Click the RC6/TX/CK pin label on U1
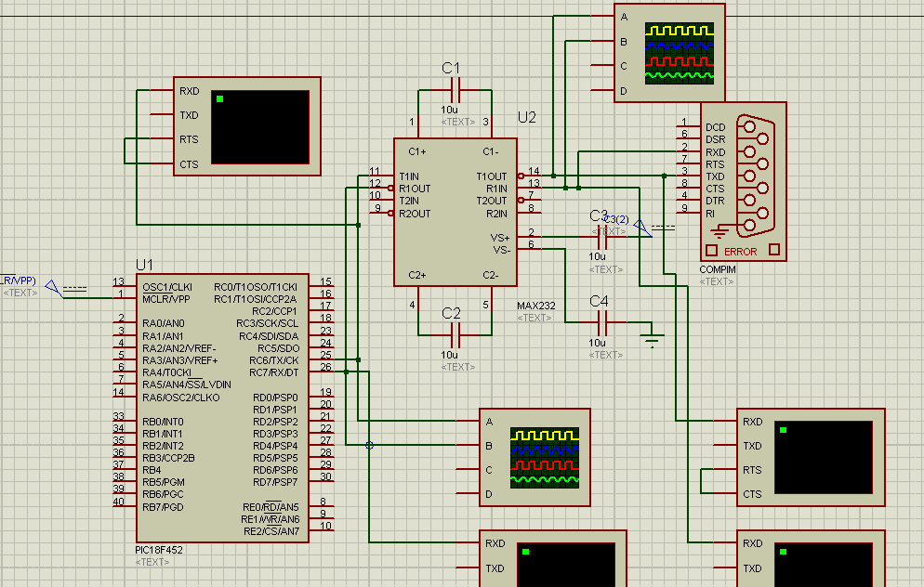Viewport: 924px width, 587px height. pyautogui.click(x=273, y=359)
